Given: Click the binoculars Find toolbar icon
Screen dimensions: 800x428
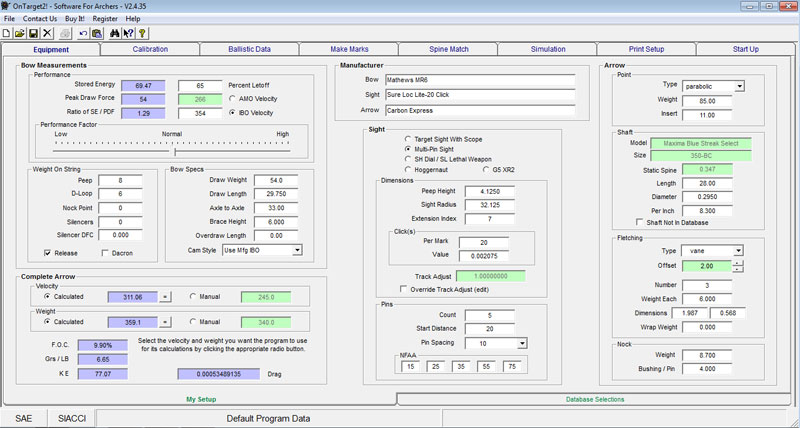Looking at the screenshot, I should point(115,33).
